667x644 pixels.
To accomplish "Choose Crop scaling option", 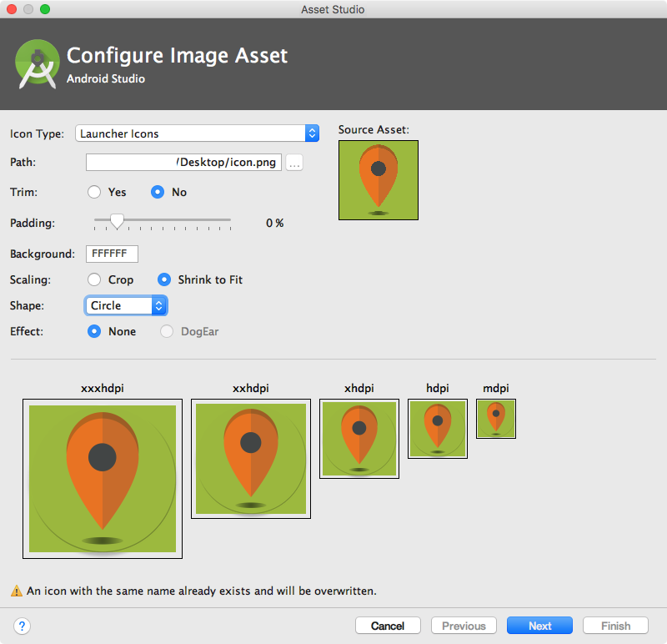I will click(95, 279).
